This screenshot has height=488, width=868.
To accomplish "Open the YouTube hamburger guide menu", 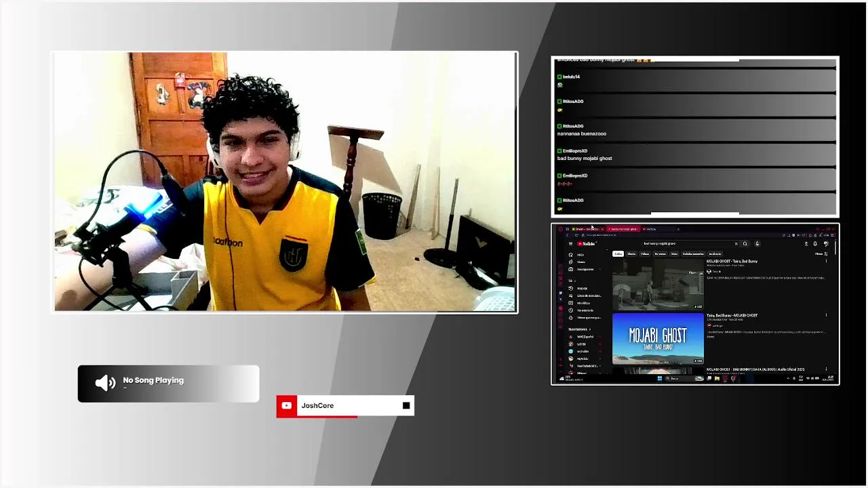I will point(570,244).
